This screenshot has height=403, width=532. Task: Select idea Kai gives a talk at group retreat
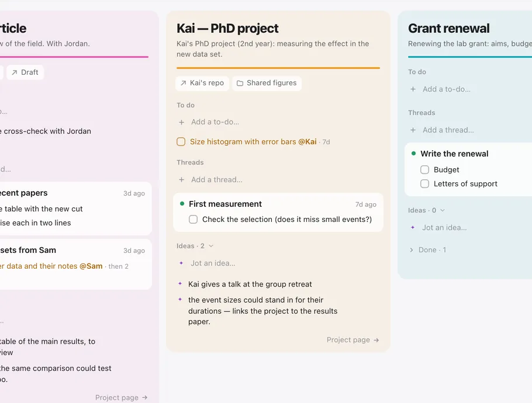[x=250, y=284]
